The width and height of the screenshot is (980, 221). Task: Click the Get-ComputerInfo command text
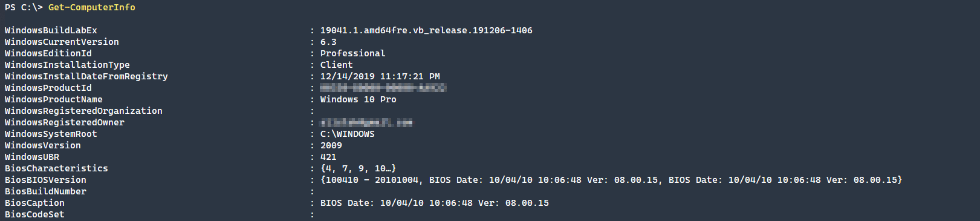coord(92,7)
